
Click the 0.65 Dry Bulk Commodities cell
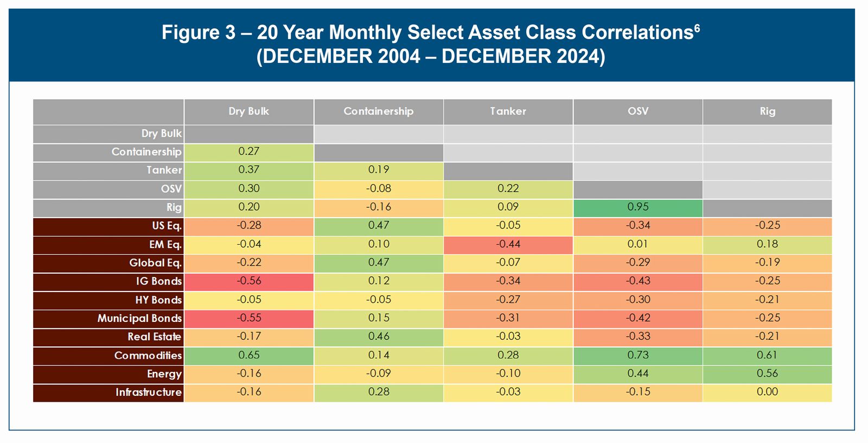(249, 355)
